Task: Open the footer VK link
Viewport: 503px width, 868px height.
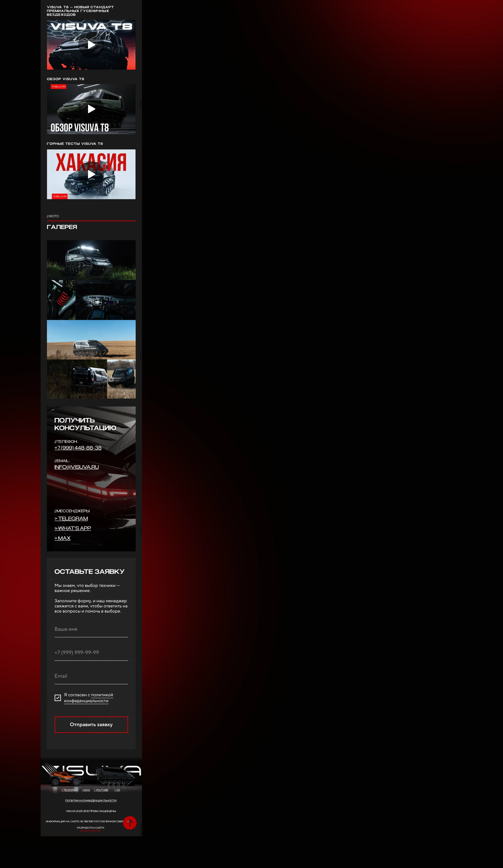Action: (117, 790)
